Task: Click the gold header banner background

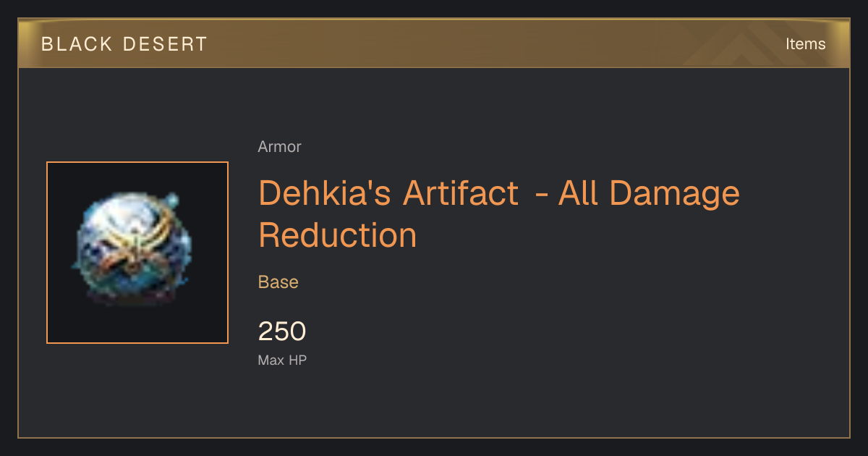Action: click(434, 43)
